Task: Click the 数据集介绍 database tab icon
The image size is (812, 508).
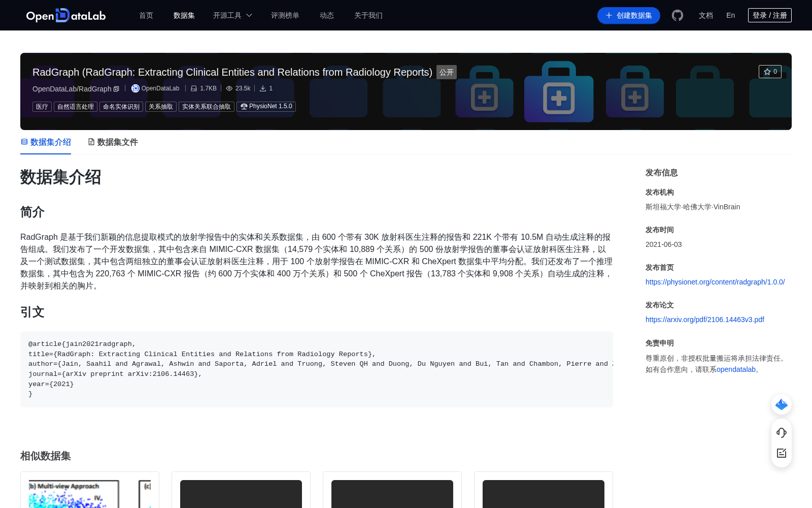Action: coord(24,142)
